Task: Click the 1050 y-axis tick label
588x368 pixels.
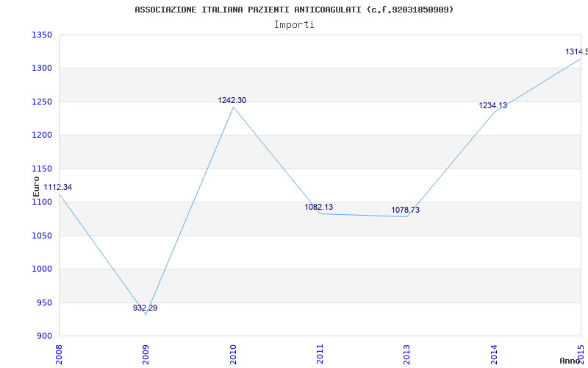Action: [x=41, y=236]
